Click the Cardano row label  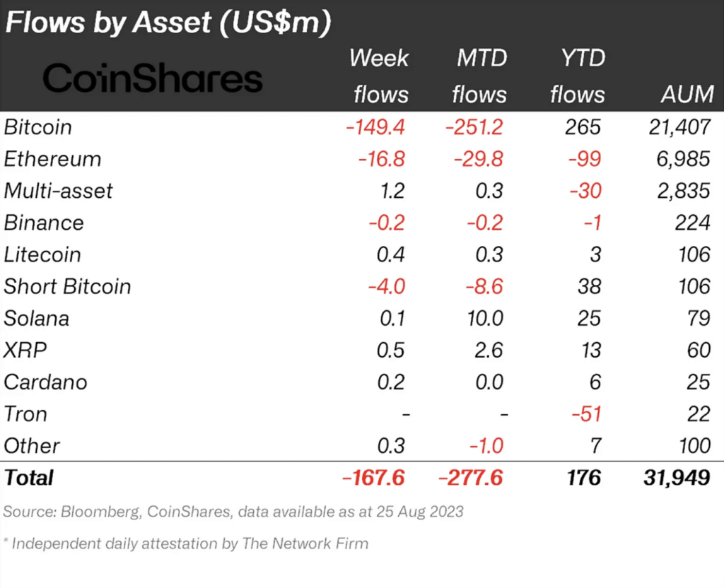pos(46,382)
